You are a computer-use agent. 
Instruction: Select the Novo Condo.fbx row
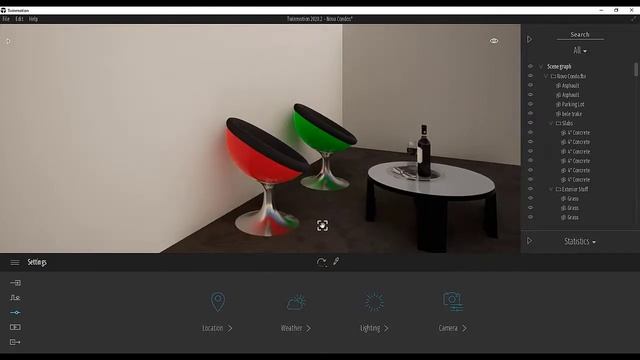point(571,76)
